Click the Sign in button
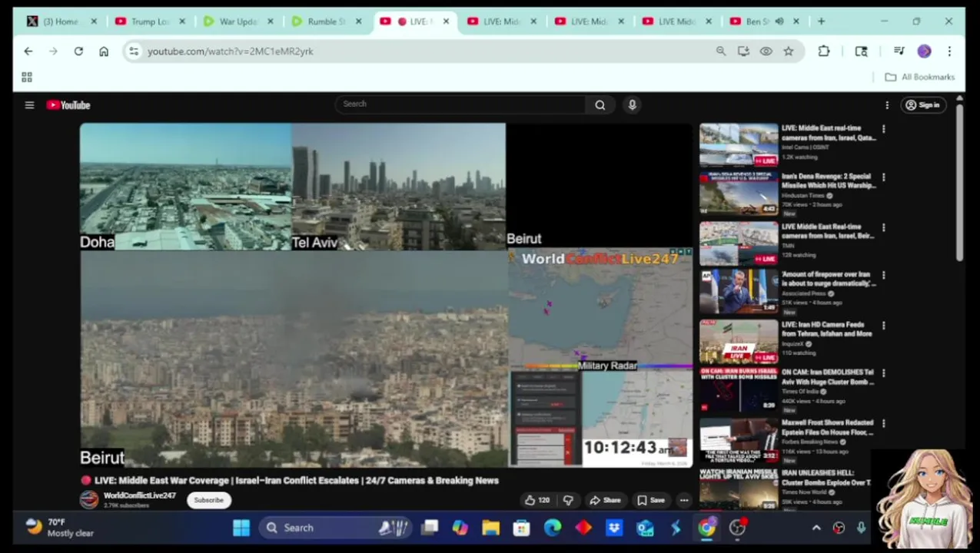The height and width of the screenshot is (553, 980). tap(923, 105)
